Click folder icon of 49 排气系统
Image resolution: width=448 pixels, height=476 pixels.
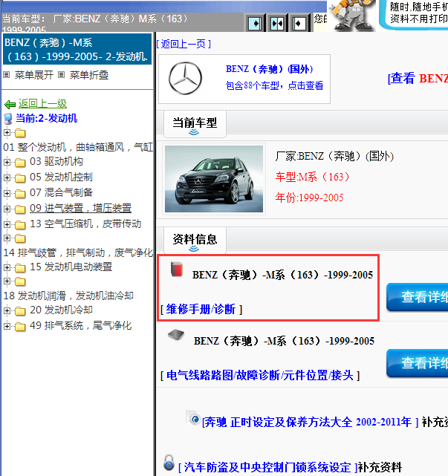point(20,327)
